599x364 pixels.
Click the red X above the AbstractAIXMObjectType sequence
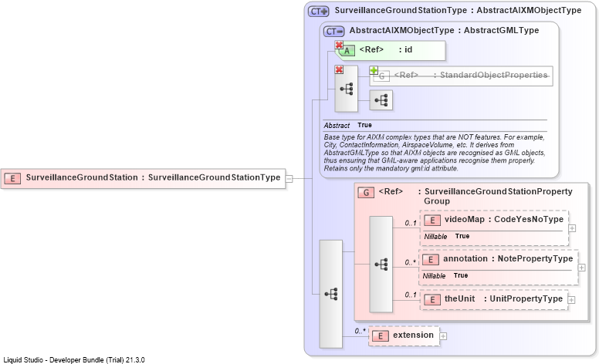(x=339, y=69)
